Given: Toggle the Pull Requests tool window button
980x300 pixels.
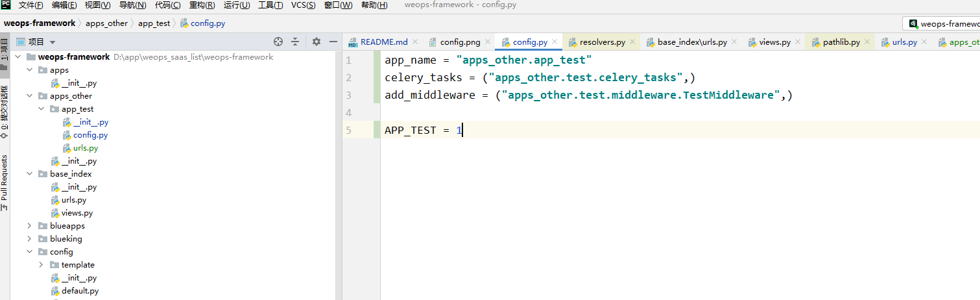Looking at the screenshot, I should click(5, 182).
